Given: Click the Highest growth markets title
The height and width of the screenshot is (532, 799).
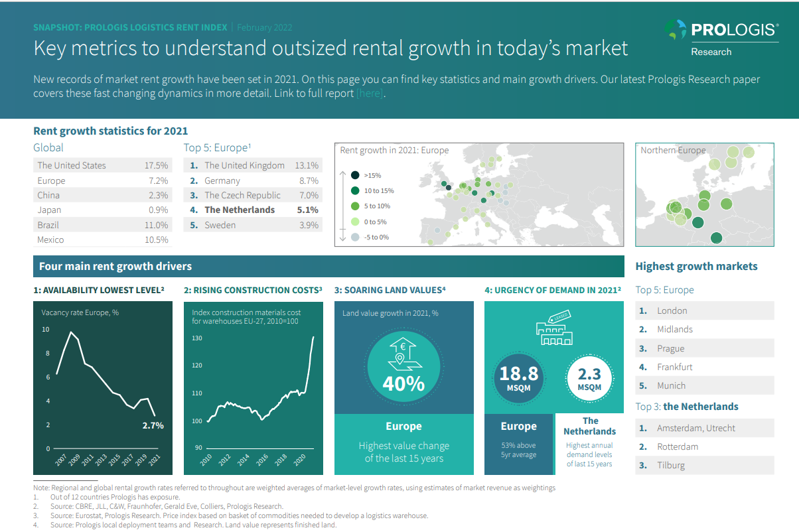Looking at the screenshot, I should pyautogui.click(x=696, y=267).
